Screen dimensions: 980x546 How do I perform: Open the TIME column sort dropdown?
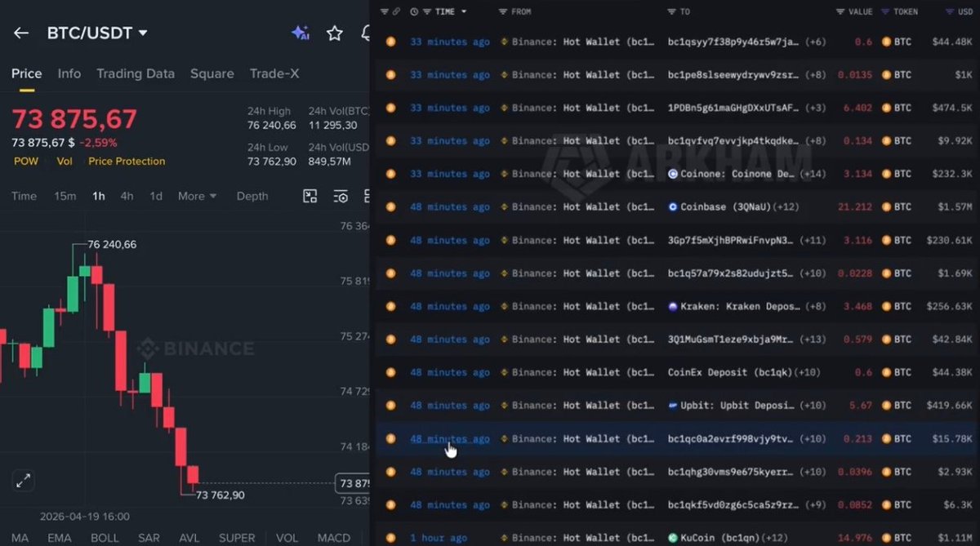point(464,11)
